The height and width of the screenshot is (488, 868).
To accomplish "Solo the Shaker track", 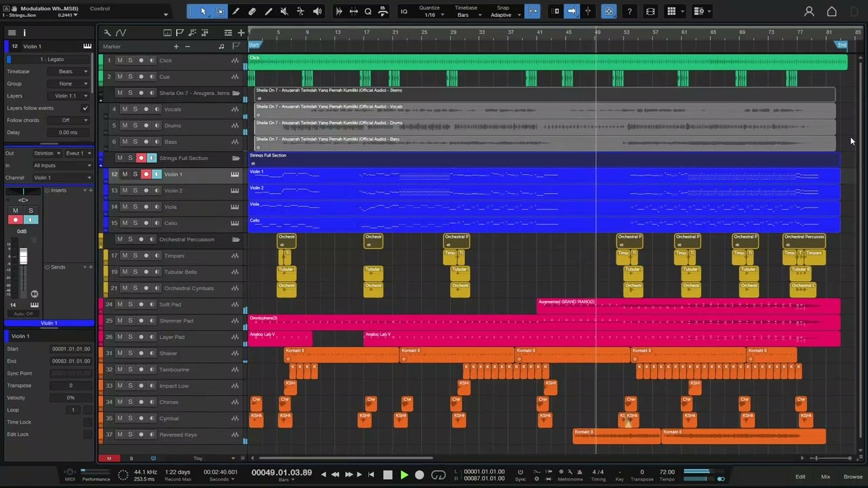I will point(130,353).
